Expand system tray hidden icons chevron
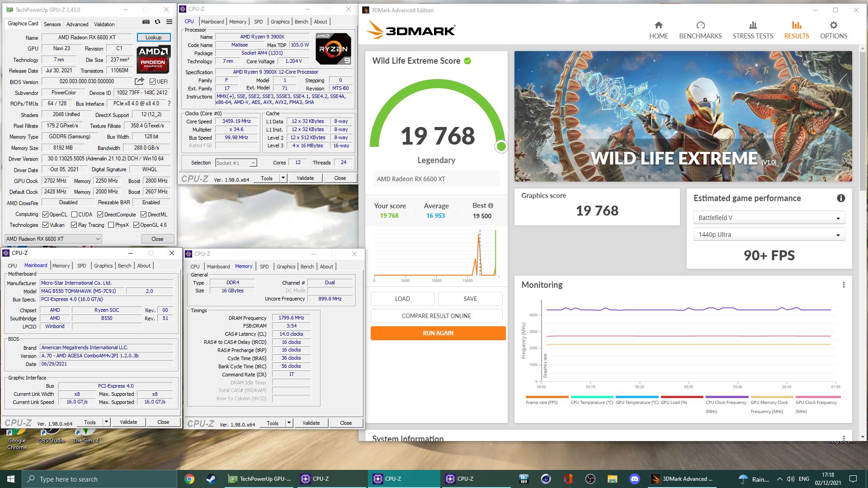 (779, 479)
